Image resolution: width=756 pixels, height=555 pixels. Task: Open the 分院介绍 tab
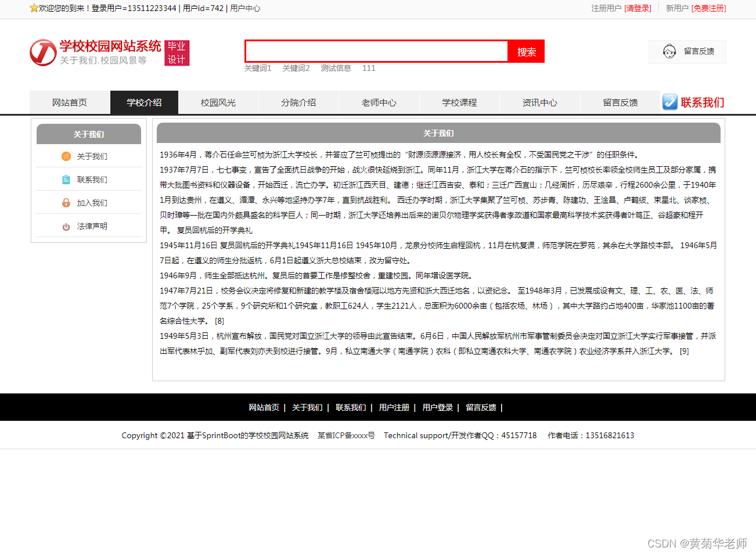[x=298, y=102]
